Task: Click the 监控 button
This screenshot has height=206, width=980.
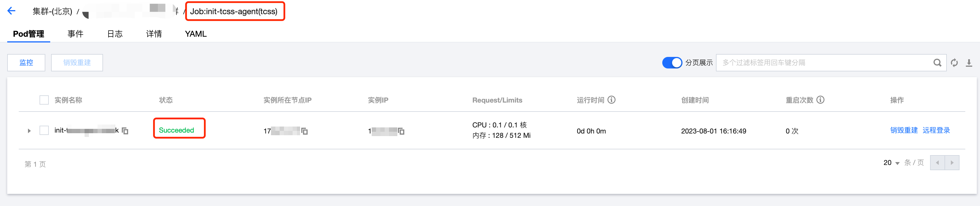Action: coord(26,63)
